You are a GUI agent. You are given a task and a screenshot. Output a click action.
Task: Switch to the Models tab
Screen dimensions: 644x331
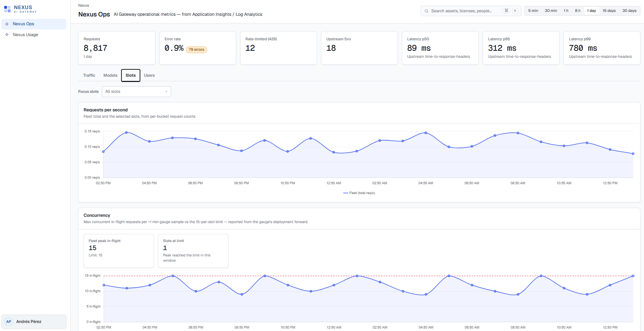tap(110, 75)
